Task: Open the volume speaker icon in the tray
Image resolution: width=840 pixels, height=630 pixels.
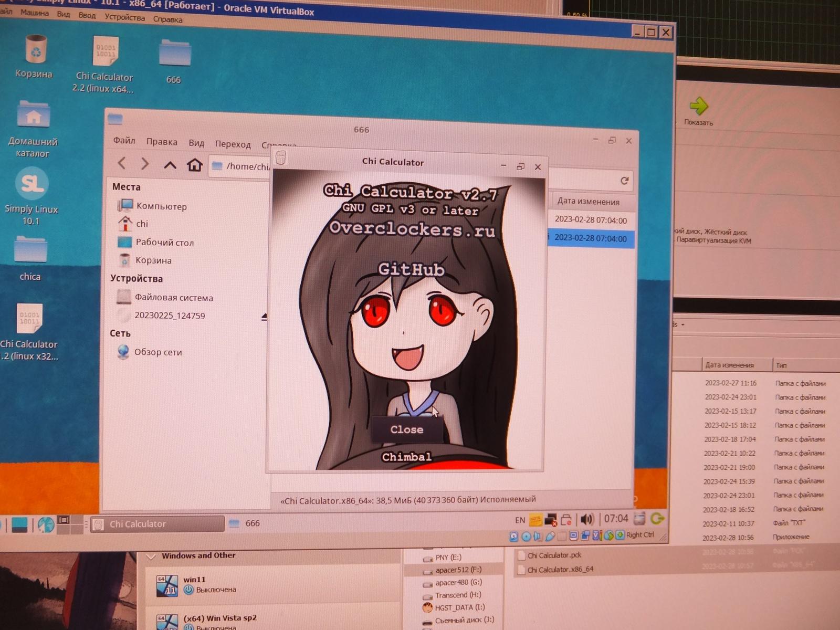Action: (x=586, y=520)
